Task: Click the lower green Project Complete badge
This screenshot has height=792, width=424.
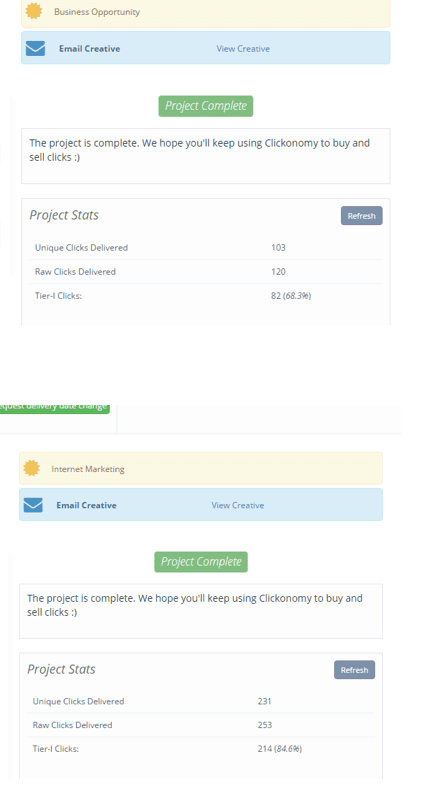Action: tap(201, 562)
